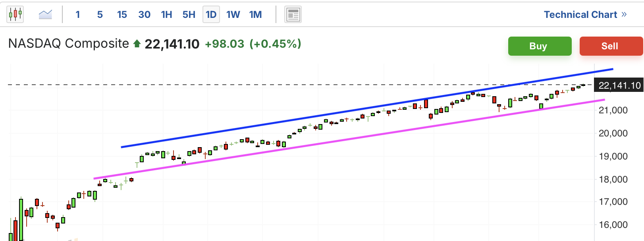Screen dimensions: 644x241
Task: Click the green up arrow beside NASDAQ Composite
Action: pos(137,43)
